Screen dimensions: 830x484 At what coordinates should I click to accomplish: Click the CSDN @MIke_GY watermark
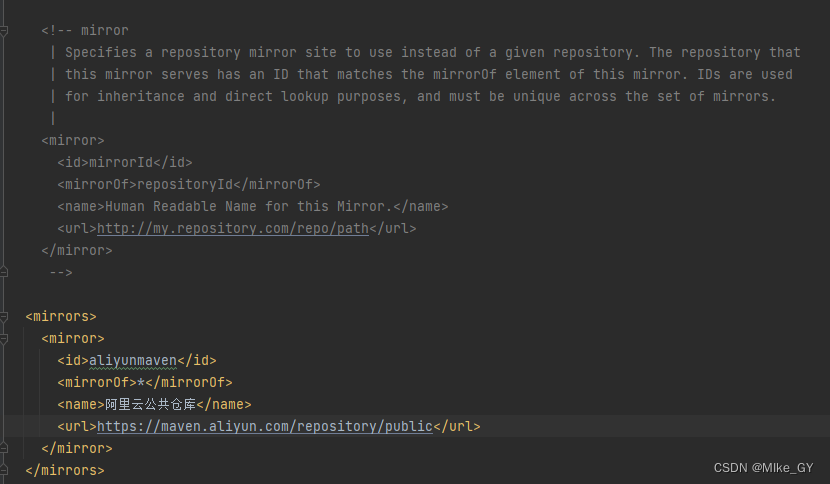754,468
